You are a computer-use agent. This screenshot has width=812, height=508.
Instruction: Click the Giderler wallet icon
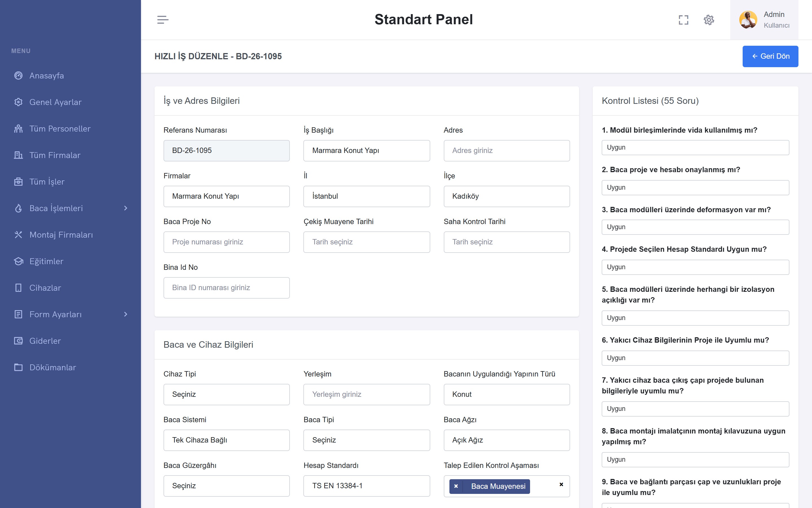pos(18,341)
